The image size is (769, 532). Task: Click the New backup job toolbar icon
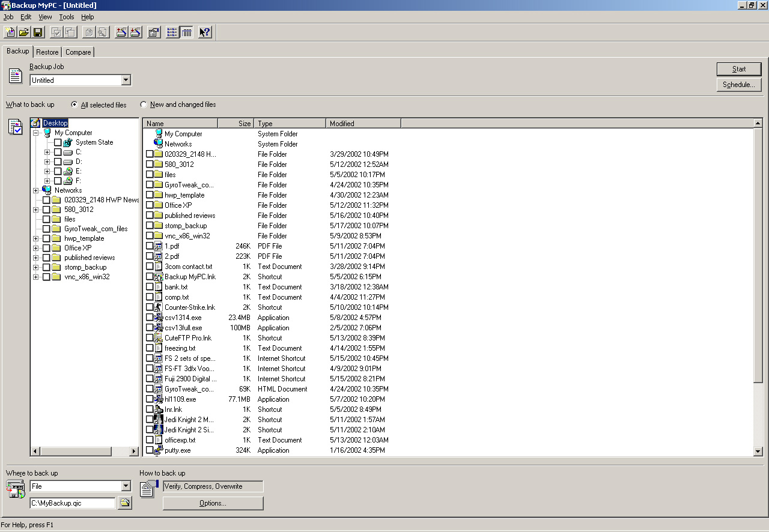pyautogui.click(x=10, y=32)
